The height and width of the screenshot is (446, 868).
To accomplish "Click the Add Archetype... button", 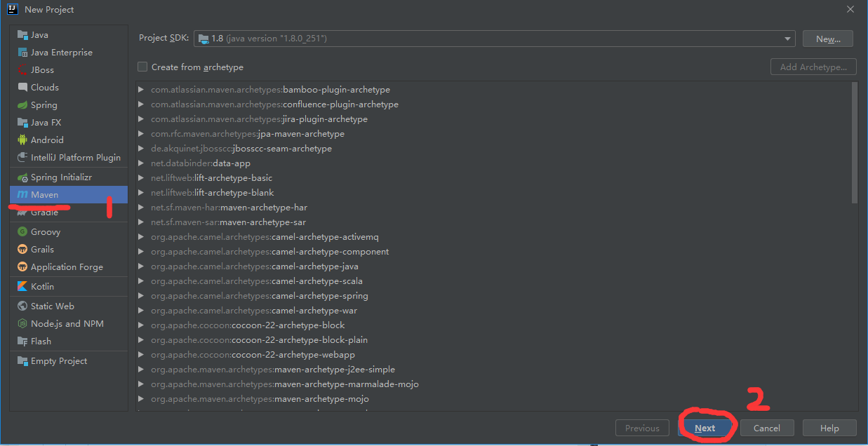I will click(x=813, y=67).
